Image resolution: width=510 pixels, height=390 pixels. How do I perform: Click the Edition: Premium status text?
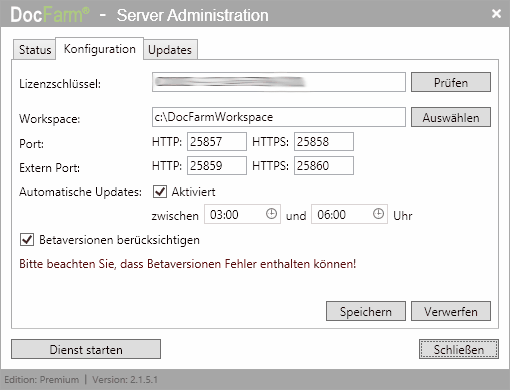pyautogui.click(x=42, y=380)
